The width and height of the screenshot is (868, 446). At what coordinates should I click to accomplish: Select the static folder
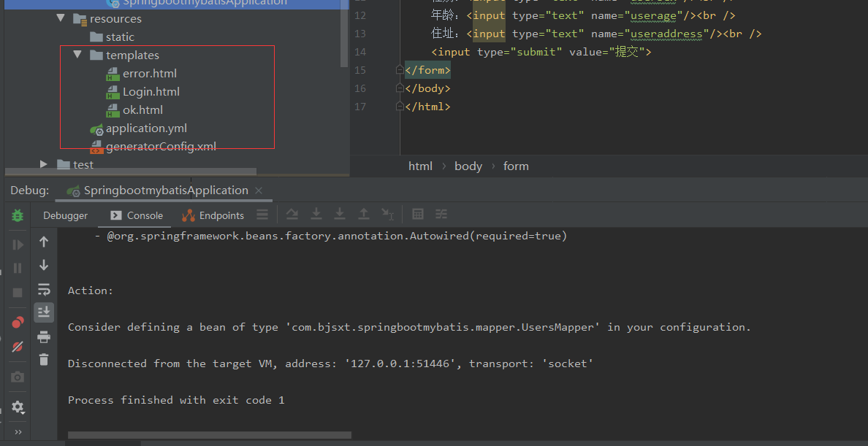tap(112, 37)
